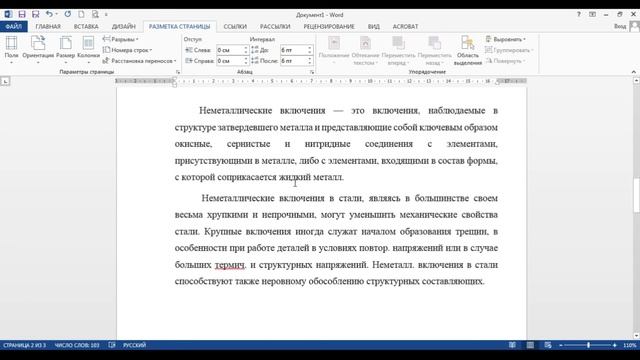Open the Колонки (Columns) menu
The image size is (640, 360).
click(88, 50)
